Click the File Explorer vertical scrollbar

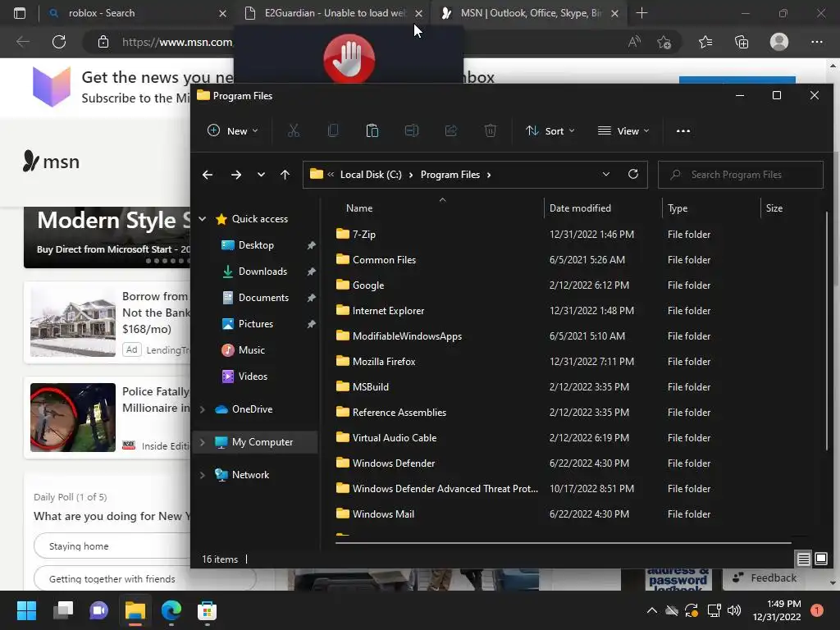point(827,331)
